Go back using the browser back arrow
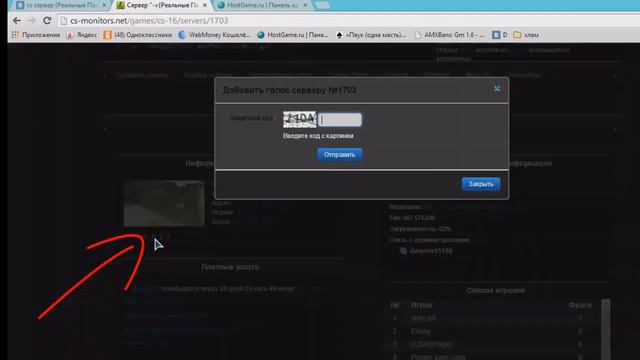Screen dimensions: 640x360 16,20
